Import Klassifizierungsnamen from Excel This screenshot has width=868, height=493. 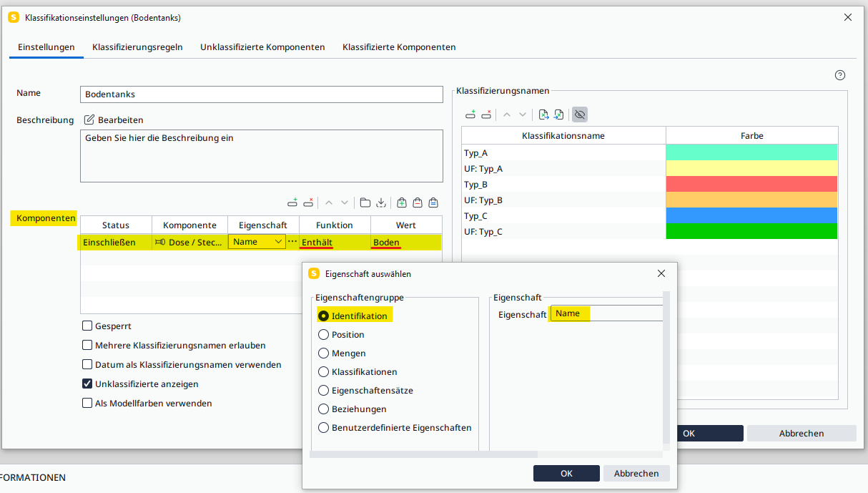559,114
